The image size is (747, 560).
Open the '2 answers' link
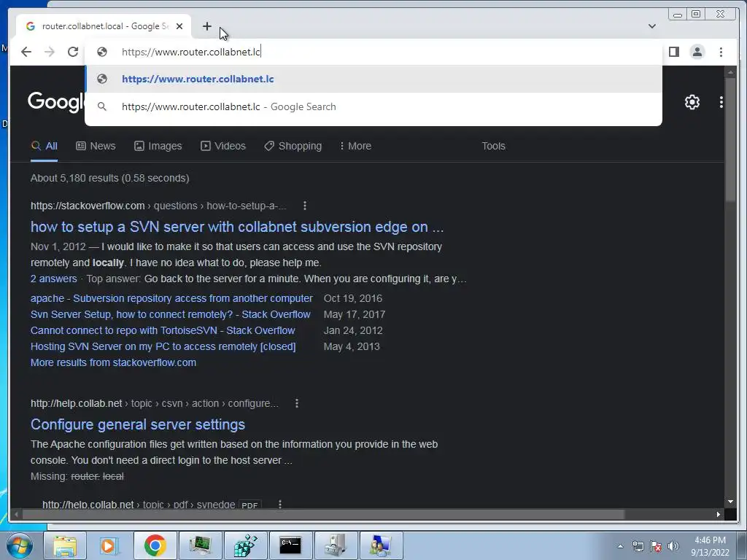[53, 279]
